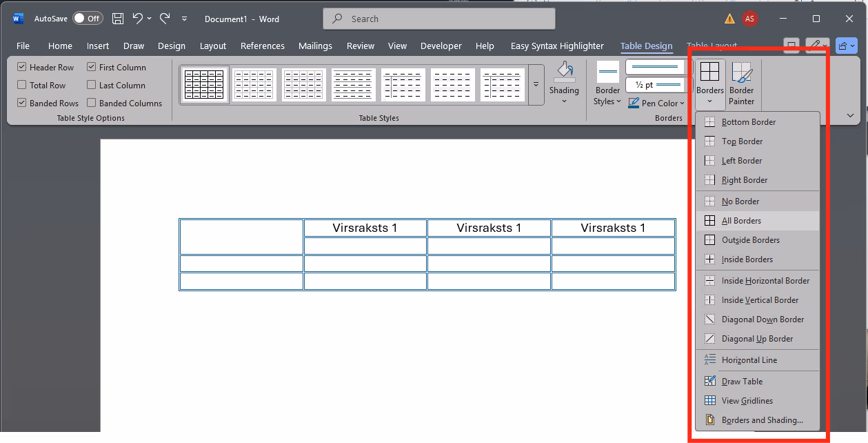The height and width of the screenshot is (443, 868).
Task: Click the Save icon in title bar
Action: (x=118, y=19)
